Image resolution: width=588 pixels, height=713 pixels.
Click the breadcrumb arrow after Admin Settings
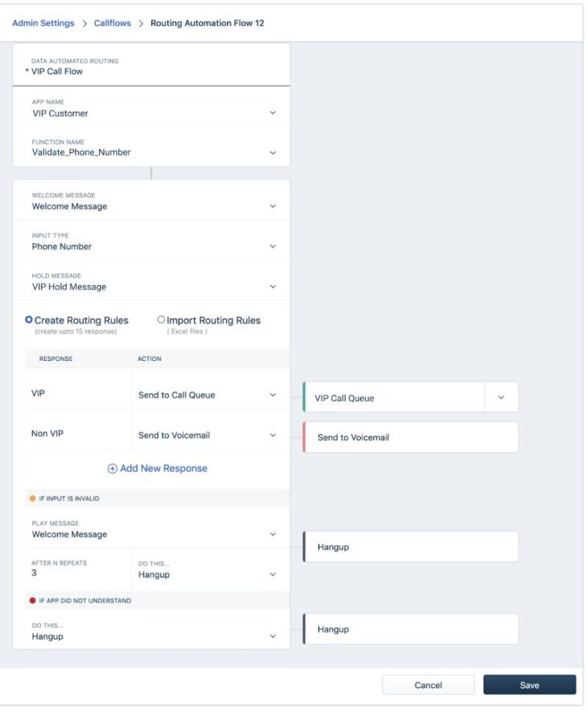tap(84, 23)
